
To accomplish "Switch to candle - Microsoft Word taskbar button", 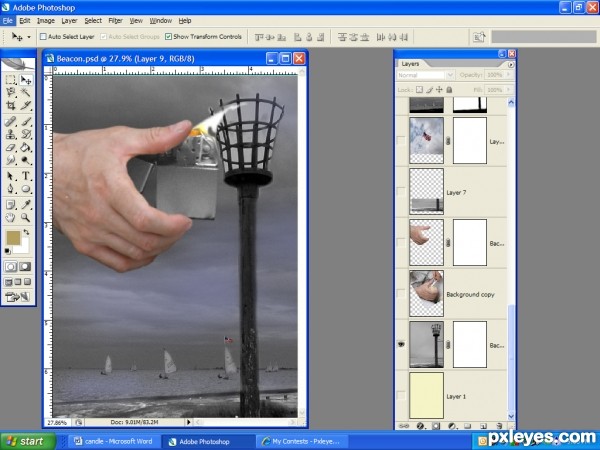I will click(113, 441).
